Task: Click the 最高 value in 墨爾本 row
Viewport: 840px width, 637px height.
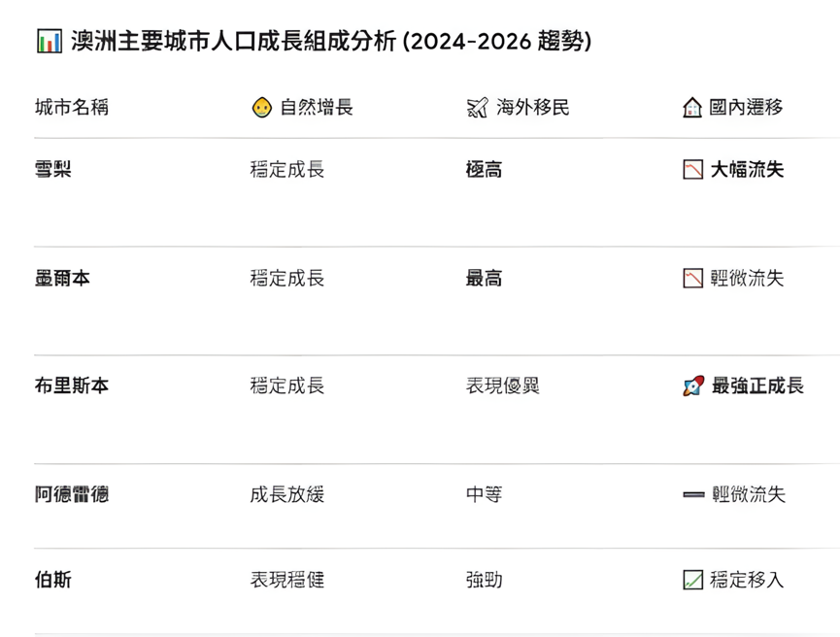Action: 484,279
